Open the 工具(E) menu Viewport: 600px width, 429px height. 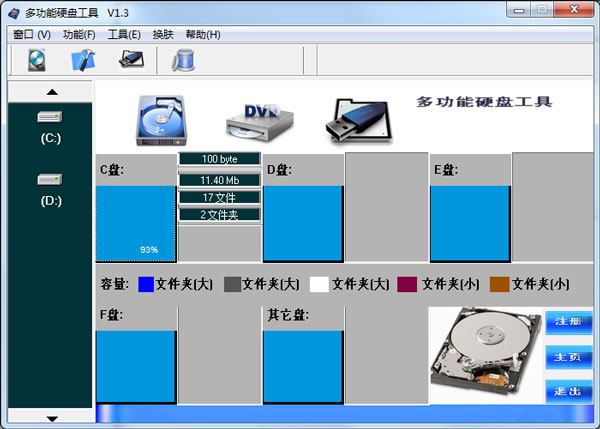point(124,35)
